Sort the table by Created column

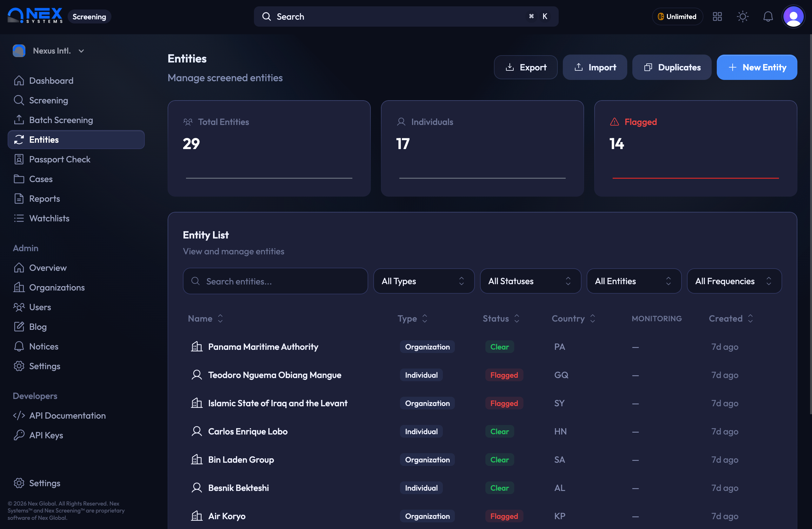(x=731, y=318)
